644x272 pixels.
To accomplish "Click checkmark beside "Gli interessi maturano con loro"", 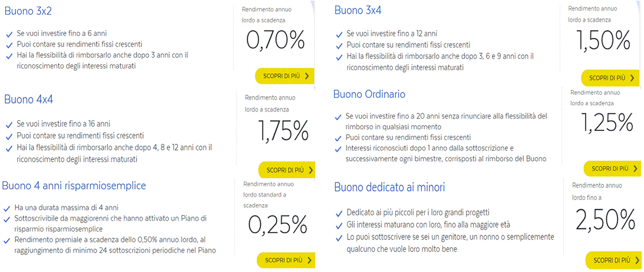I will click(x=339, y=225).
